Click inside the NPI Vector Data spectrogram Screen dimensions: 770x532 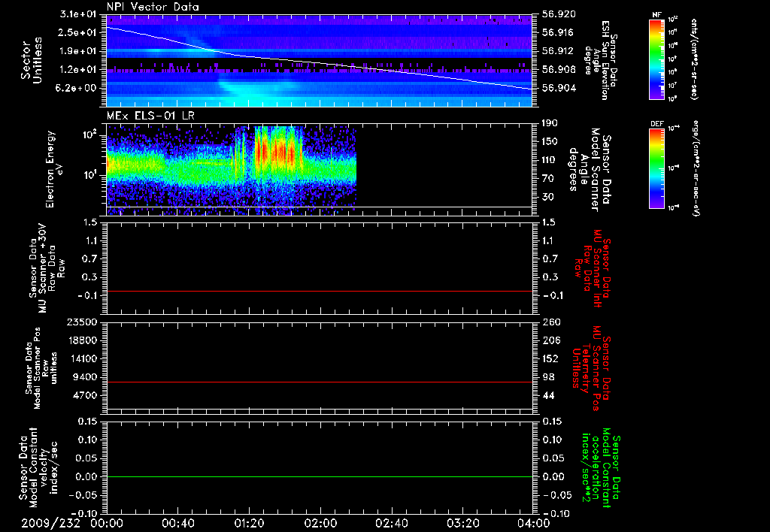pos(319,60)
